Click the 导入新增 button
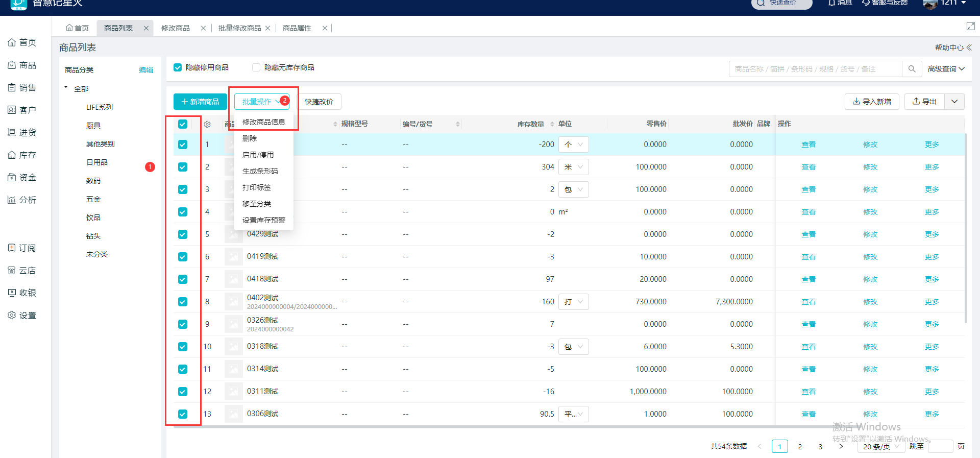Image resolution: width=980 pixels, height=458 pixels. tap(872, 102)
